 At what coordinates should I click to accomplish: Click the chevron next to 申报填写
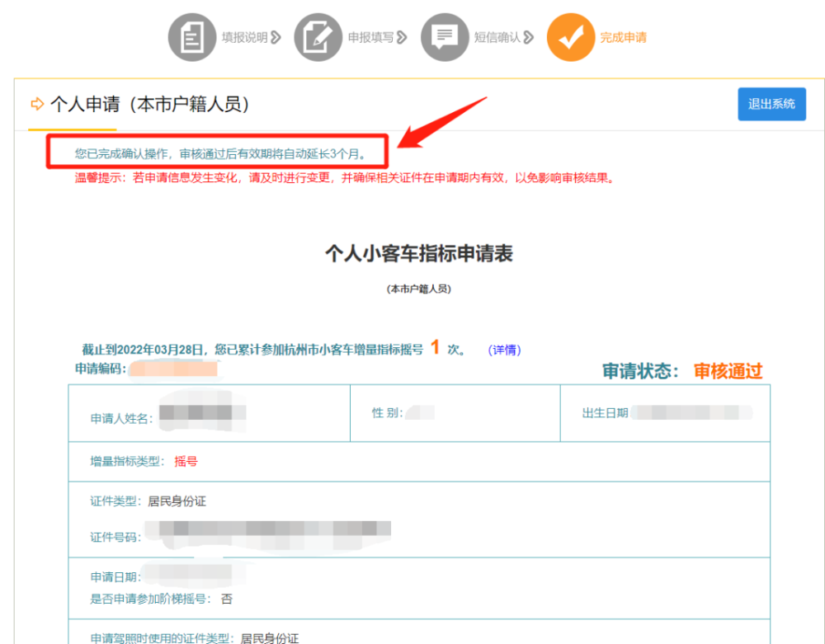point(402,37)
